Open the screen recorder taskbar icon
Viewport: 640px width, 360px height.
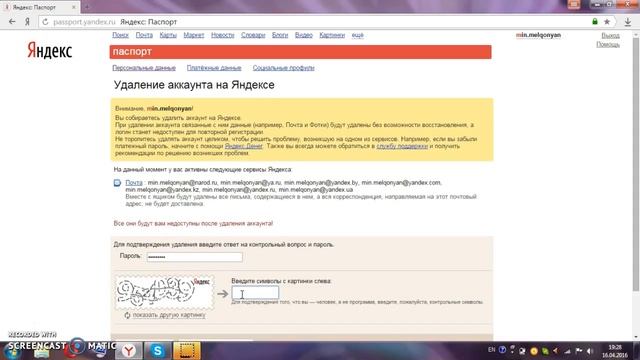coord(187,351)
